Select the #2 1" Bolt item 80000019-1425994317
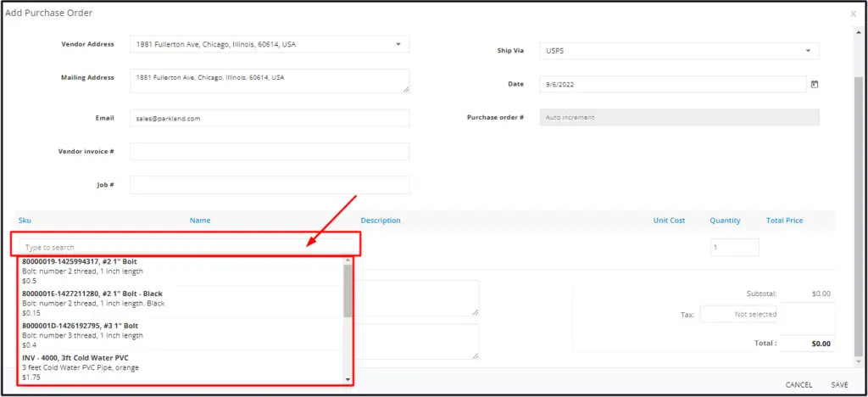This screenshot has width=868, height=397. (181, 271)
